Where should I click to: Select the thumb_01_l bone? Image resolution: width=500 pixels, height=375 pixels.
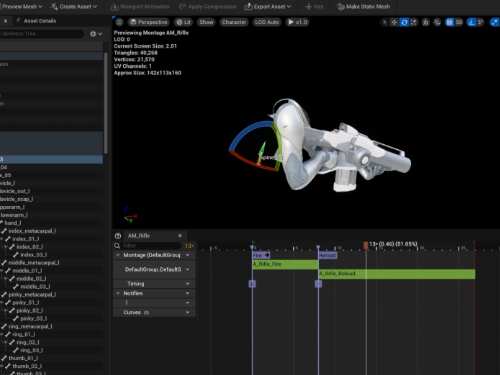[x=23, y=358]
